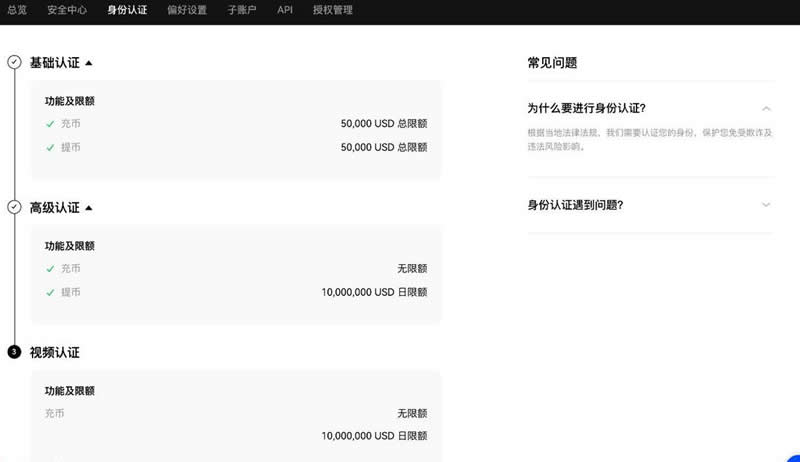
Task: Click the 身份认证遇到问题? question text
Action: 575,205
